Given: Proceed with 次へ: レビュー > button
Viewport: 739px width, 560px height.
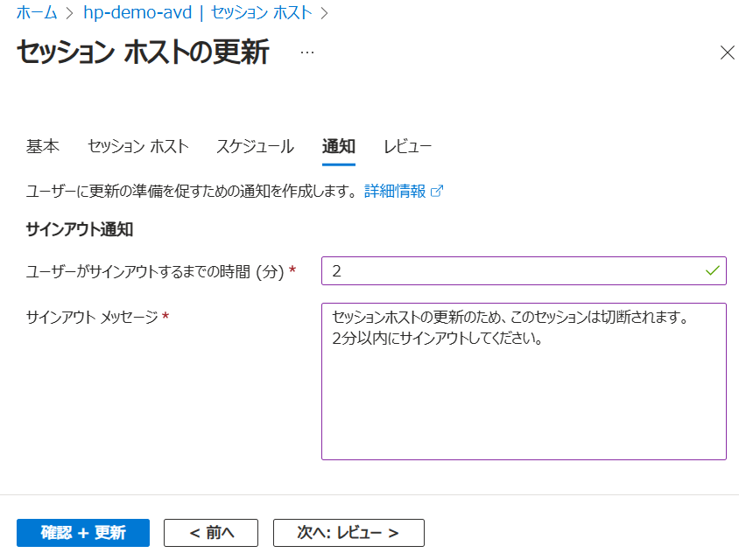Looking at the screenshot, I should 348,533.
